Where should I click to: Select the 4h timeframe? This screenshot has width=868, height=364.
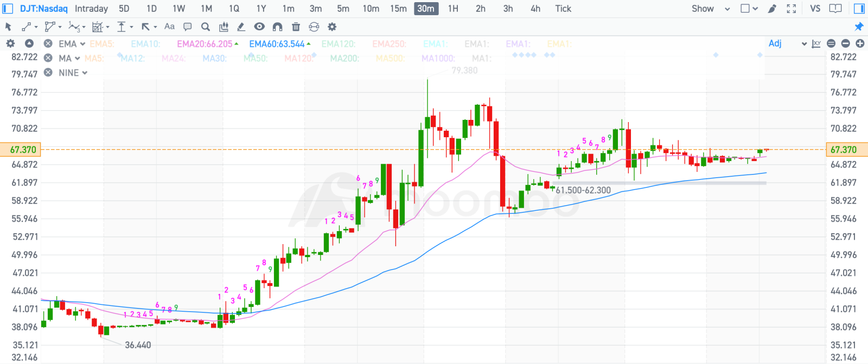tap(535, 9)
